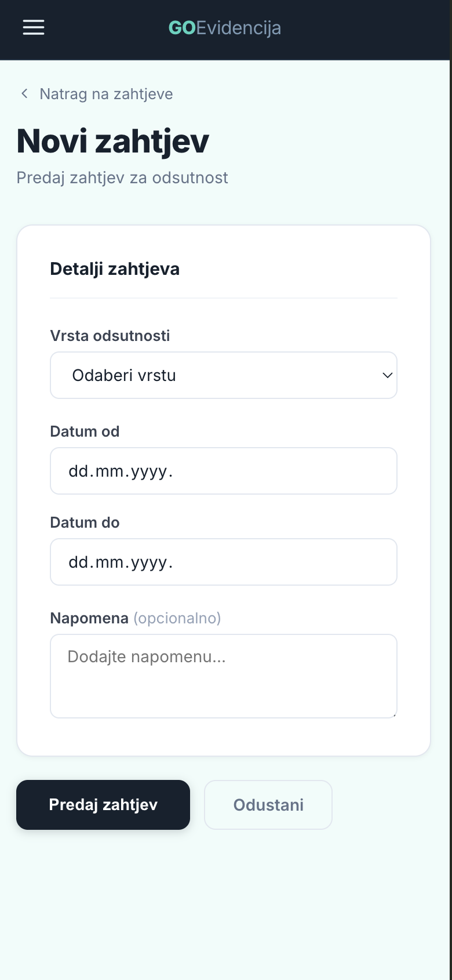Click the dropdown chevron on Odaberi vrstu

click(x=387, y=375)
